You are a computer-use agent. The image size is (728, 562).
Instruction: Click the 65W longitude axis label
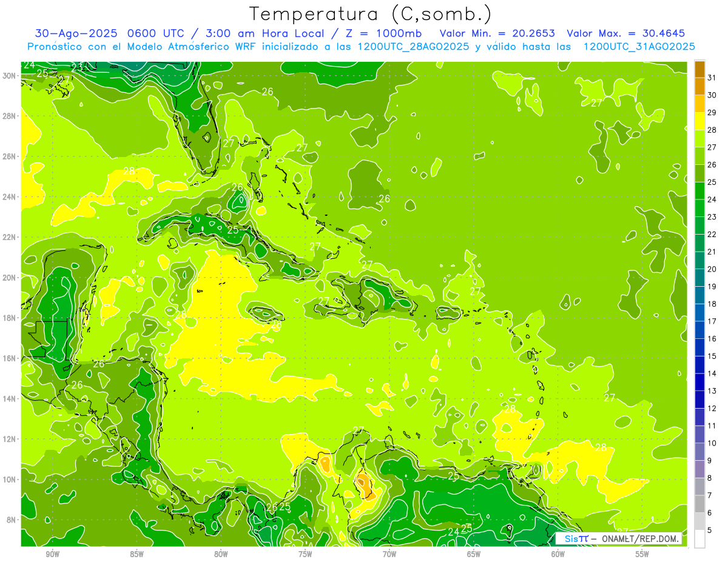point(474,554)
